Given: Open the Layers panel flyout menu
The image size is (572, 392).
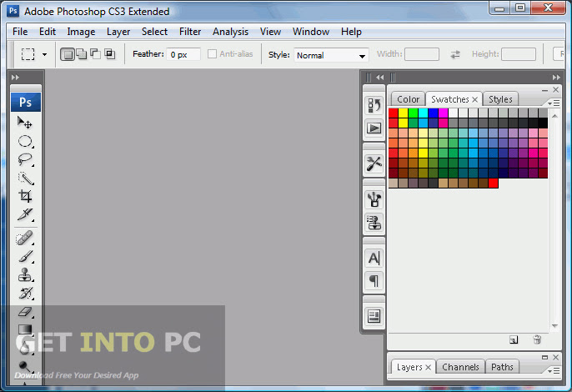Looking at the screenshot, I should coord(554,371).
